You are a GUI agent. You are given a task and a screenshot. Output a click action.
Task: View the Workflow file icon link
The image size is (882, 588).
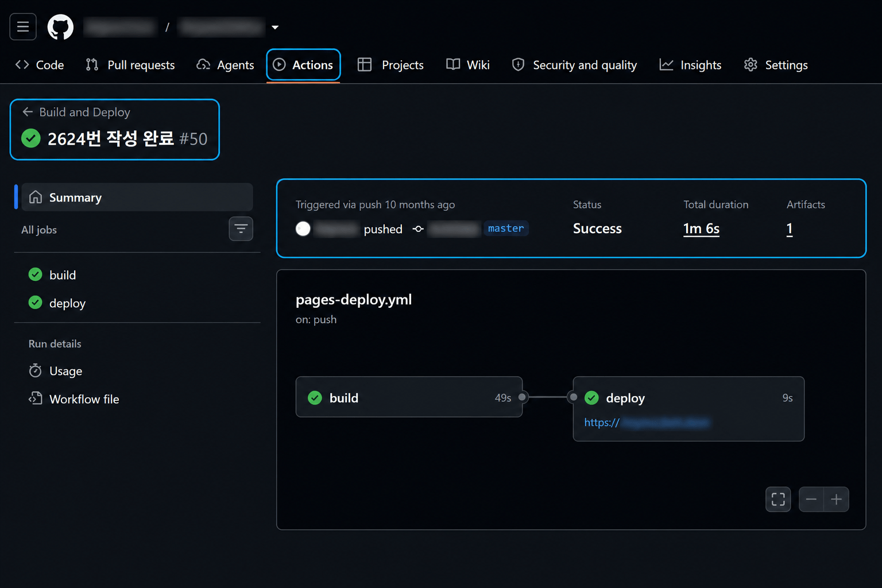click(x=36, y=399)
